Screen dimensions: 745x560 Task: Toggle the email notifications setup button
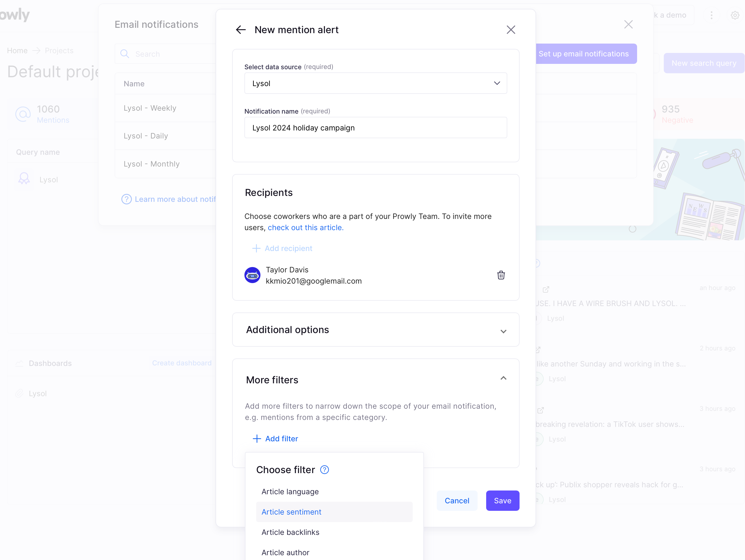click(x=583, y=53)
